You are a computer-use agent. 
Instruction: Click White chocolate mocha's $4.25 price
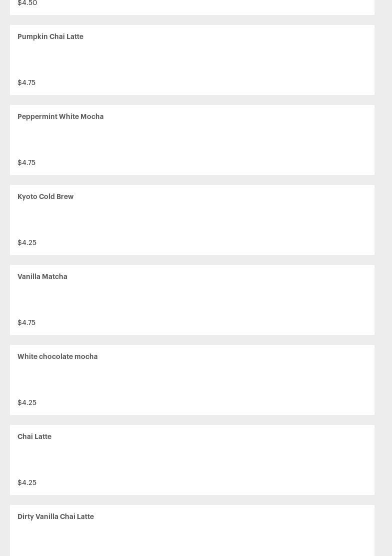coord(27,402)
